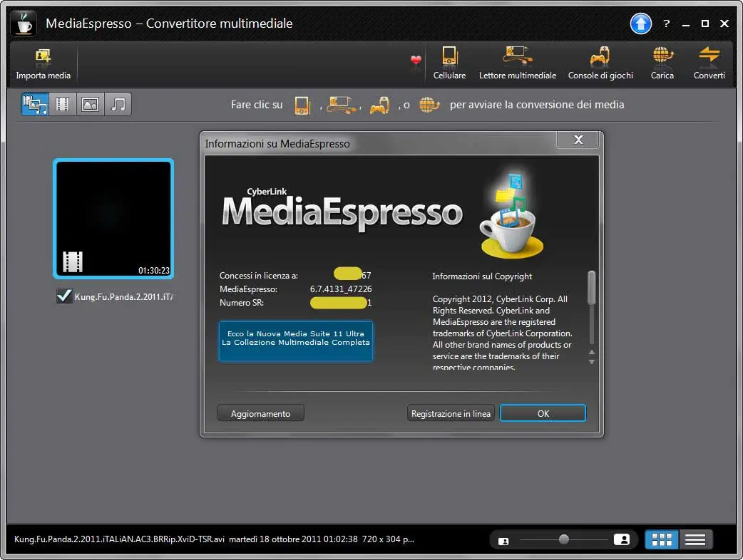The width and height of the screenshot is (743, 560).
Task: Click the Concessi in licenza a label
Action: 259,276
